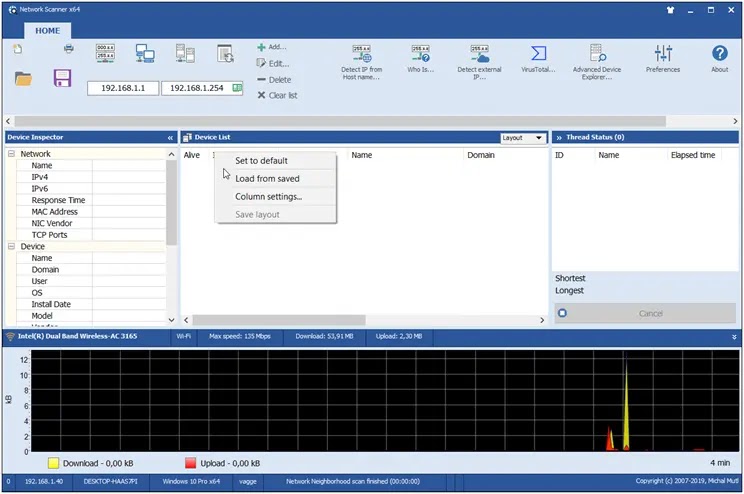Click Detect external IP
This screenshot has width=744, height=494.
pyautogui.click(x=479, y=62)
